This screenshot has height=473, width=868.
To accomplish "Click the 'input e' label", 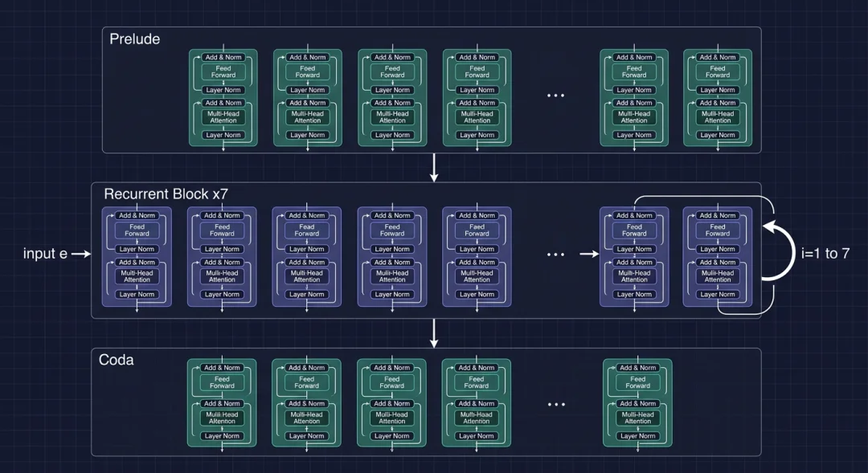I will tap(45, 254).
